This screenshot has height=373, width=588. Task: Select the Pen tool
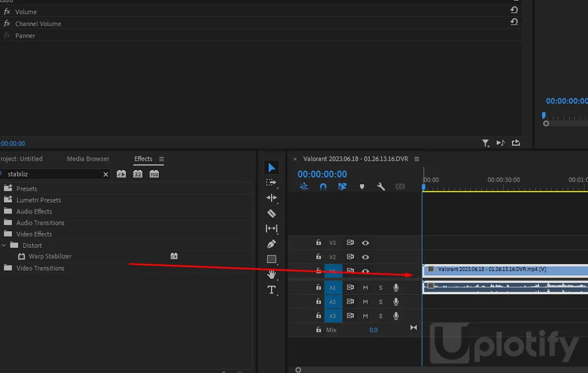click(x=272, y=244)
